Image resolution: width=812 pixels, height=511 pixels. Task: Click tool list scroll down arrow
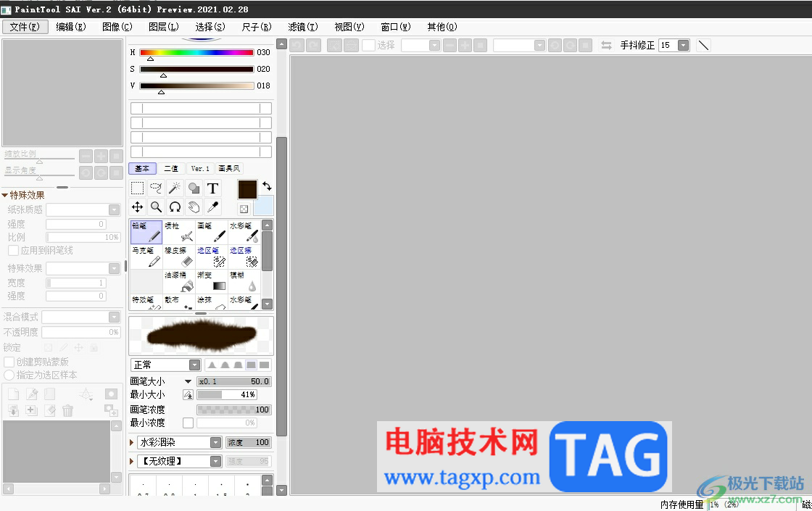[268, 304]
